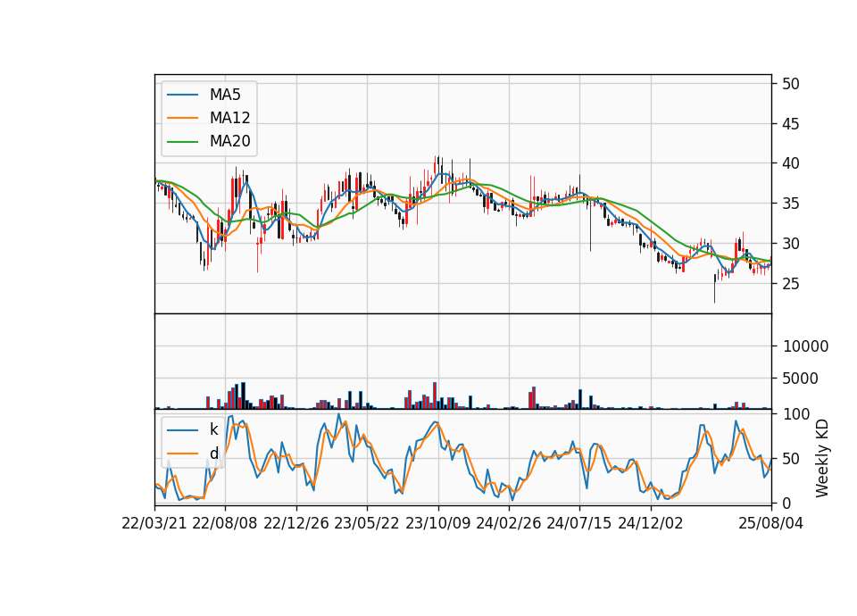Click the volume axis value 5000

pyautogui.click(x=800, y=379)
